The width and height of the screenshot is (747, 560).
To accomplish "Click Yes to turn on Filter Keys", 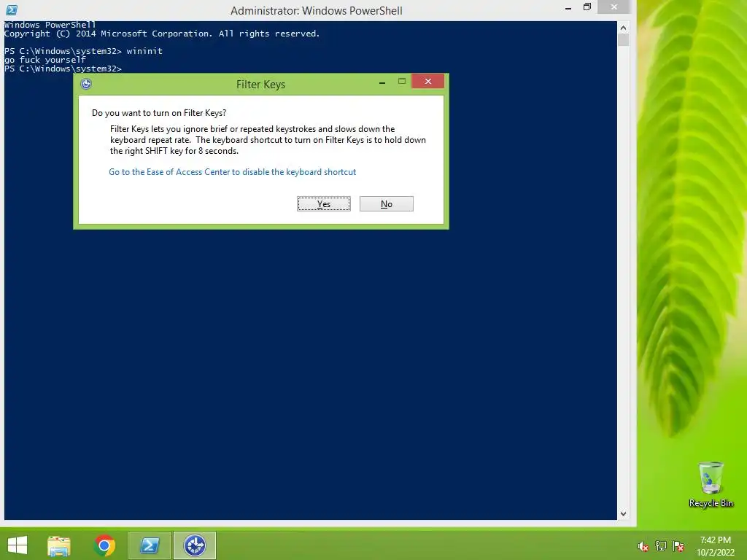I will pyautogui.click(x=323, y=204).
